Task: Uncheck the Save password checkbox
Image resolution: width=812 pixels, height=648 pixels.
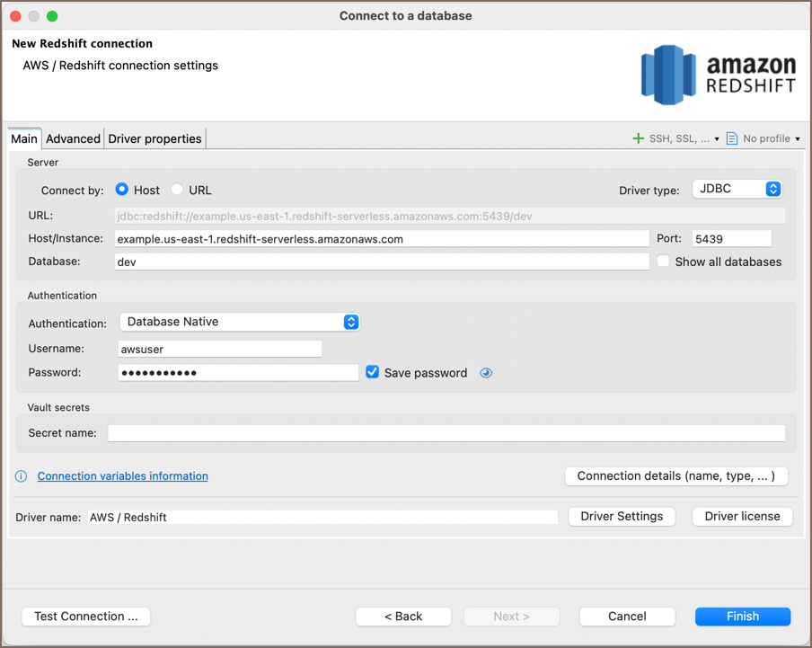Action: pos(373,372)
